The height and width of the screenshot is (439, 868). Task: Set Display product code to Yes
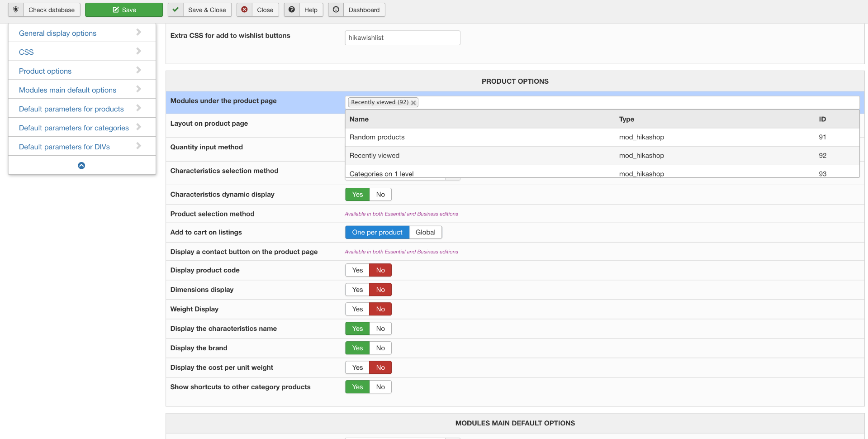[x=357, y=270]
